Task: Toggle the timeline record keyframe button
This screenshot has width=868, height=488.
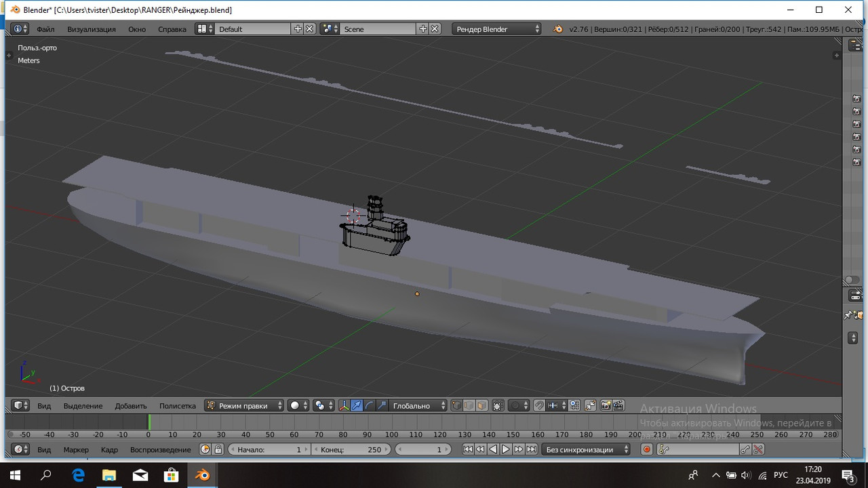Action: click(647, 449)
